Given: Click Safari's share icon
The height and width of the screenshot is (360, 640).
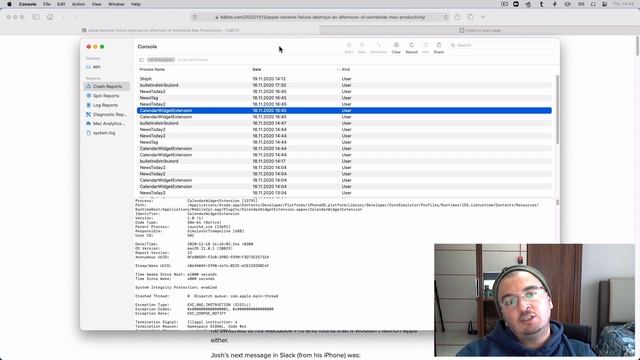Looking at the screenshot, I should tap(457, 17).
